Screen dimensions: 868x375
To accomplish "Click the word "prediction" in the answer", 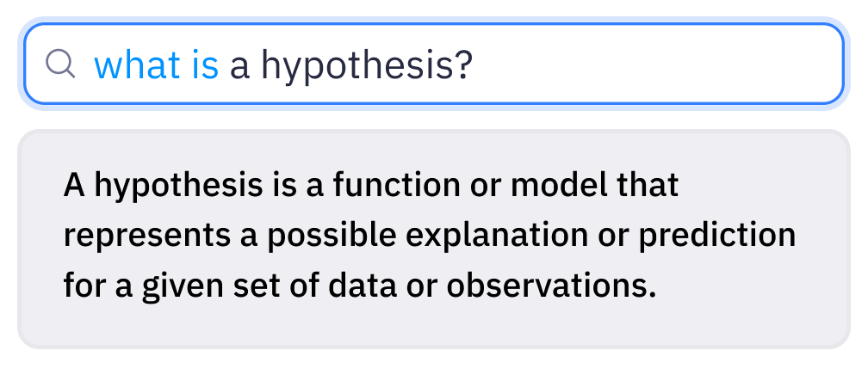I will [x=717, y=237].
